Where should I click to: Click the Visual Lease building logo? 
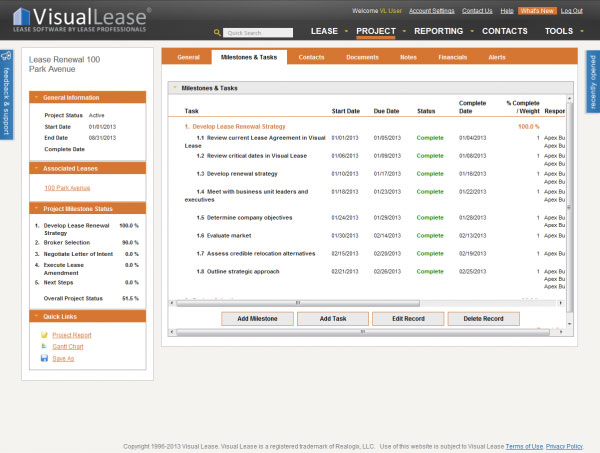(21, 17)
